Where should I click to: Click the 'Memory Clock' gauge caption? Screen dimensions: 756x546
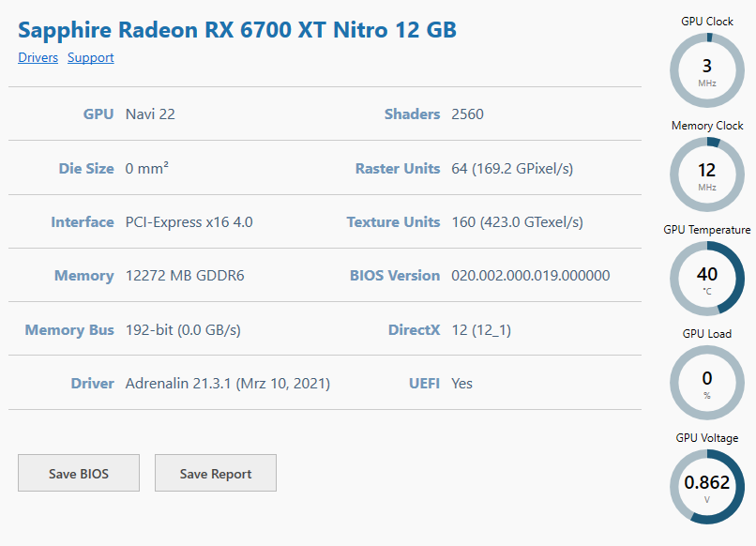click(x=707, y=126)
